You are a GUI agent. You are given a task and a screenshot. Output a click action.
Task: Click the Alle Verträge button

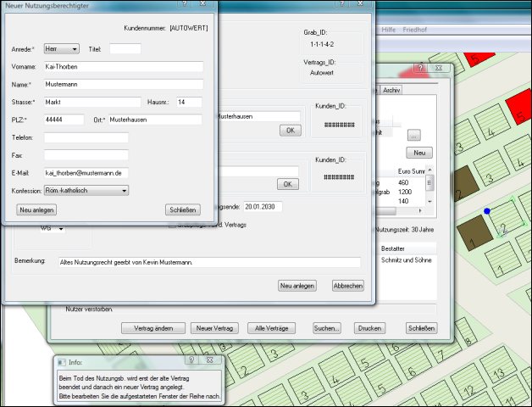click(x=271, y=328)
